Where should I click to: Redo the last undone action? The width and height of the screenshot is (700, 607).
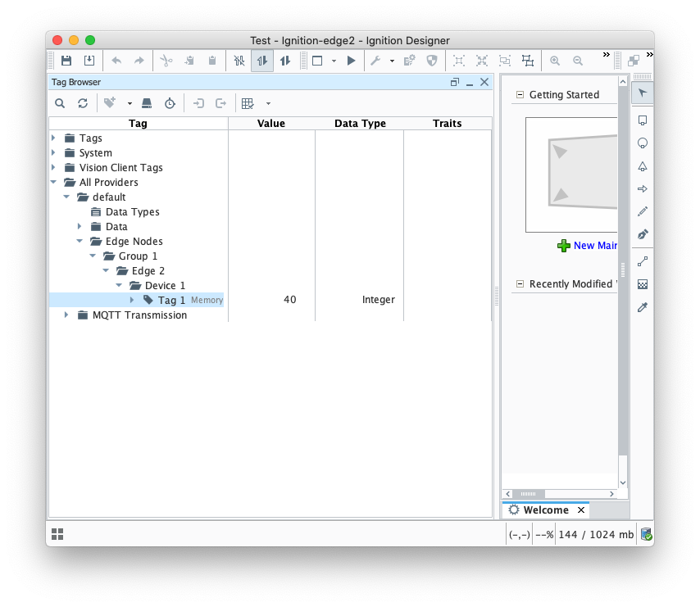(x=139, y=61)
